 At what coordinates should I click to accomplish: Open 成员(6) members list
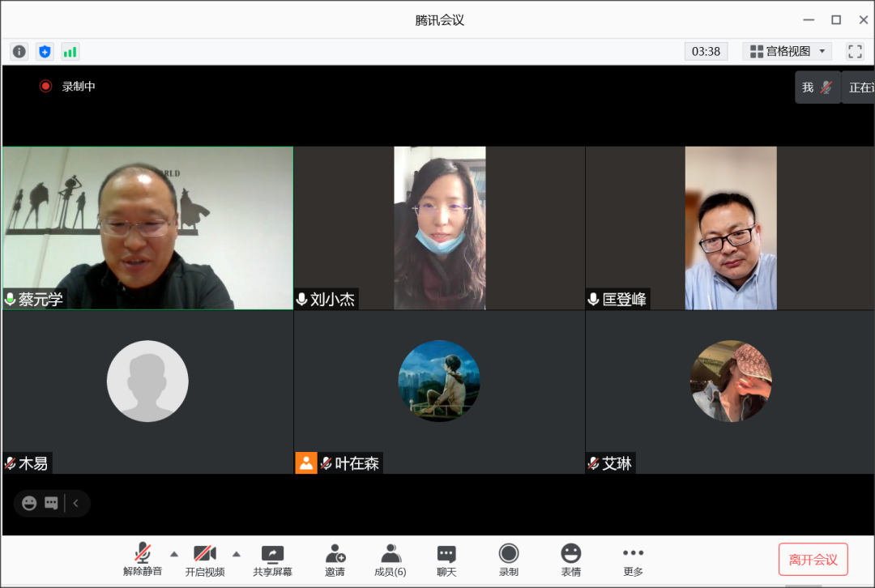(x=390, y=560)
